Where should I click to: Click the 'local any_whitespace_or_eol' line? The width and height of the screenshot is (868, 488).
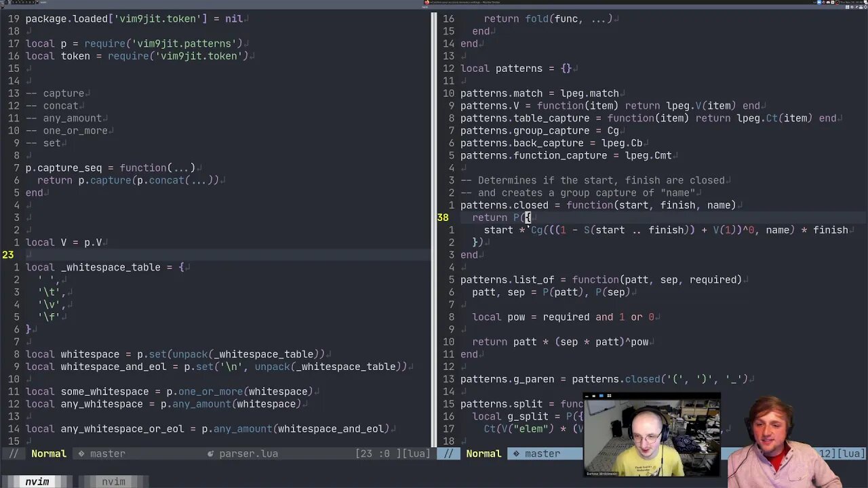208,429
